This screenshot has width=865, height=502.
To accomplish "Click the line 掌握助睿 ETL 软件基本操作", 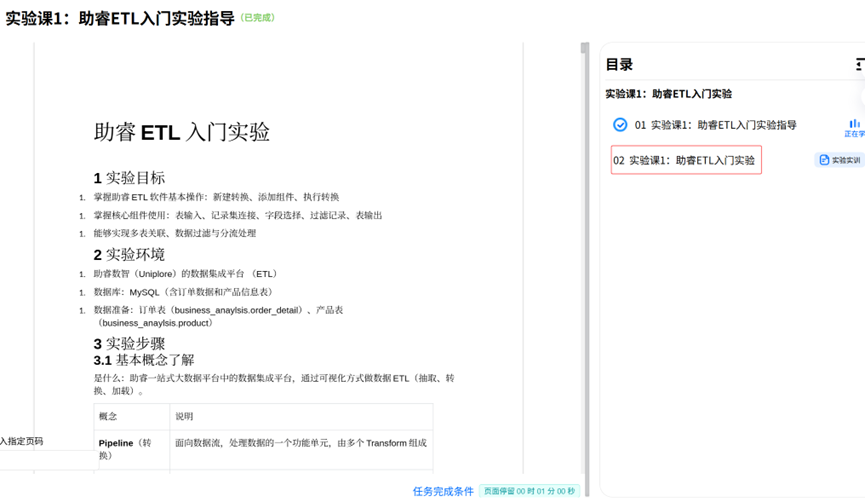I will pos(216,197).
